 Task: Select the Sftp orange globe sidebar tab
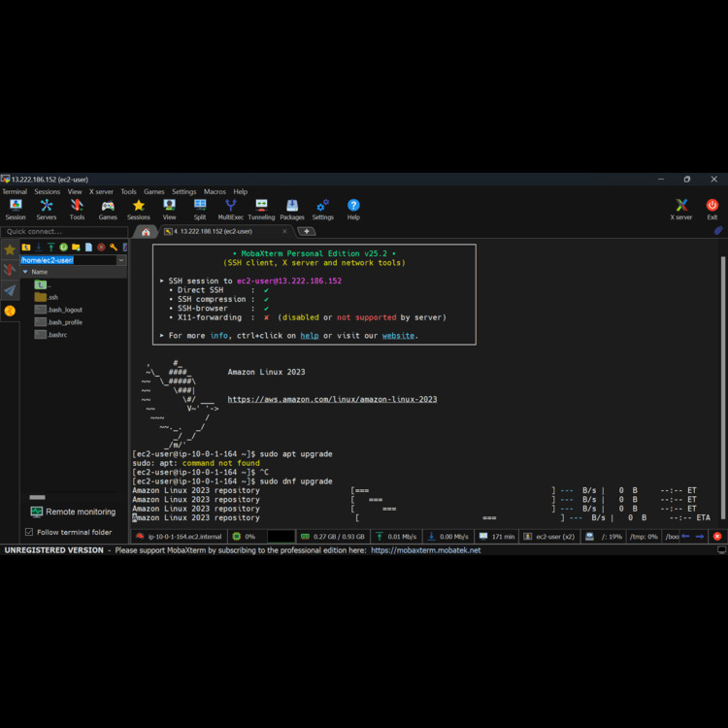click(x=10, y=311)
